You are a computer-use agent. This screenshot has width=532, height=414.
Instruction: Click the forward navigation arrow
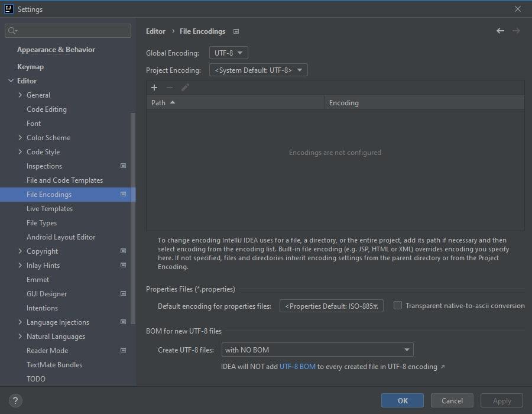click(516, 31)
